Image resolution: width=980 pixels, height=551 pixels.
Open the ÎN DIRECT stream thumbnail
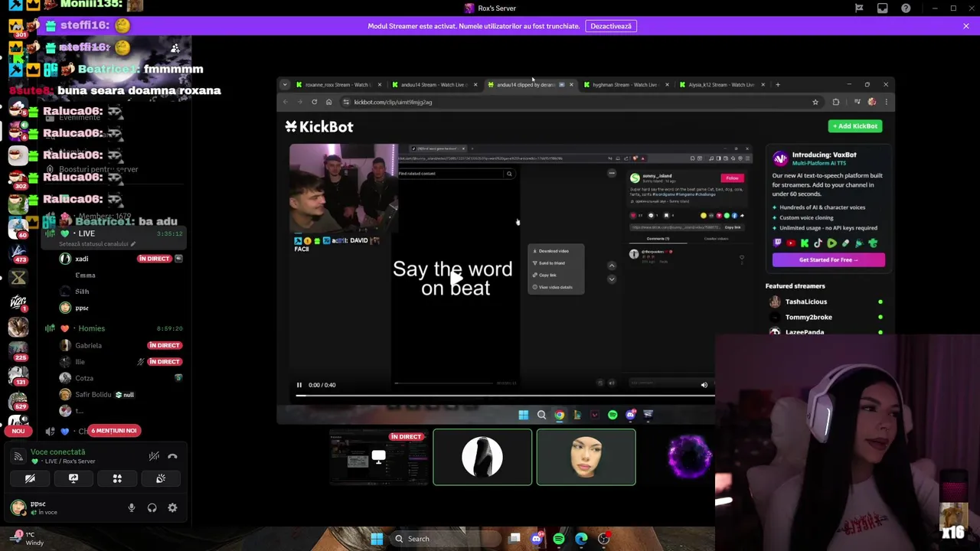click(379, 458)
